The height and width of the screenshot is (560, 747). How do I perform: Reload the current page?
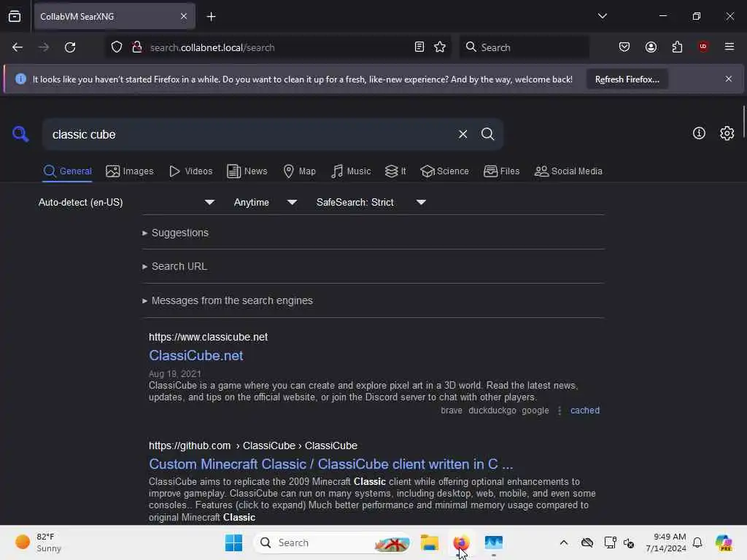point(70,47)
